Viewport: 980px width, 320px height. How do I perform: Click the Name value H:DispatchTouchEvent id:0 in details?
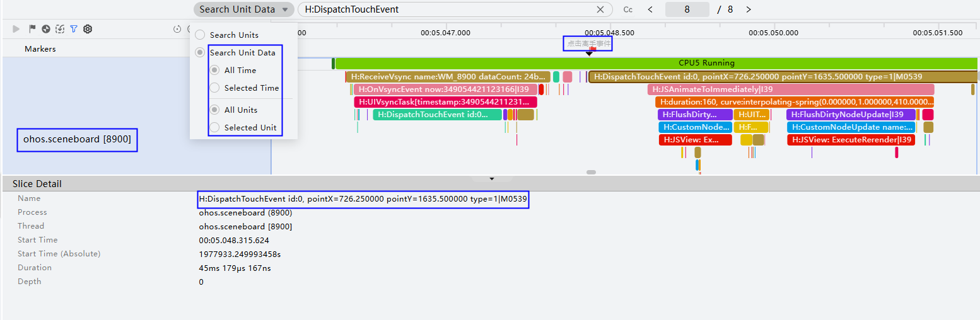click(363, 199)
